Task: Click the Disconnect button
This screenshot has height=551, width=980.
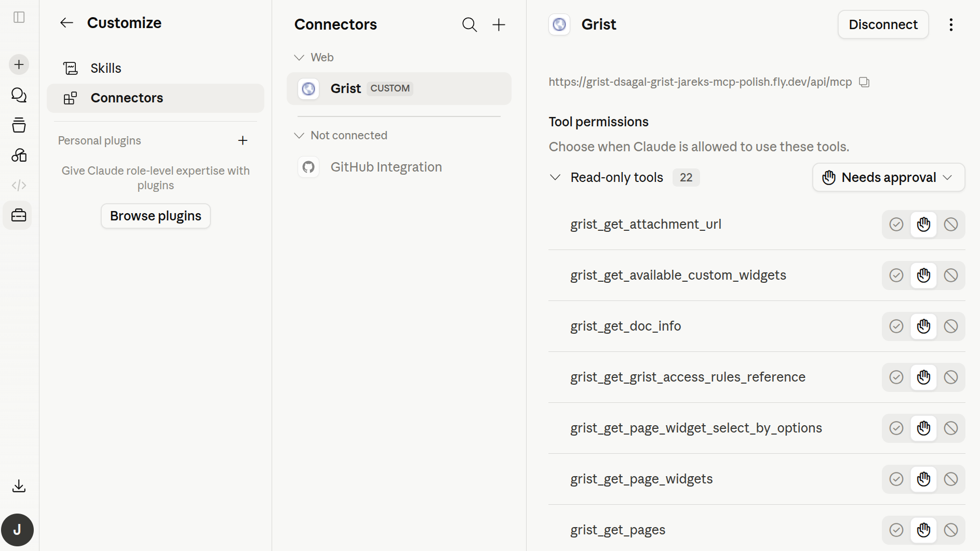Action: click(x=883, y=24)
